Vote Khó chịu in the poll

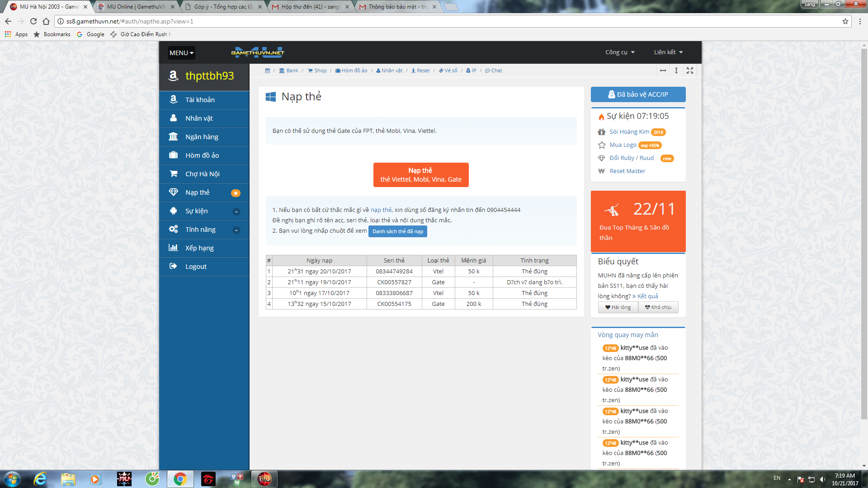click(658, 307)
